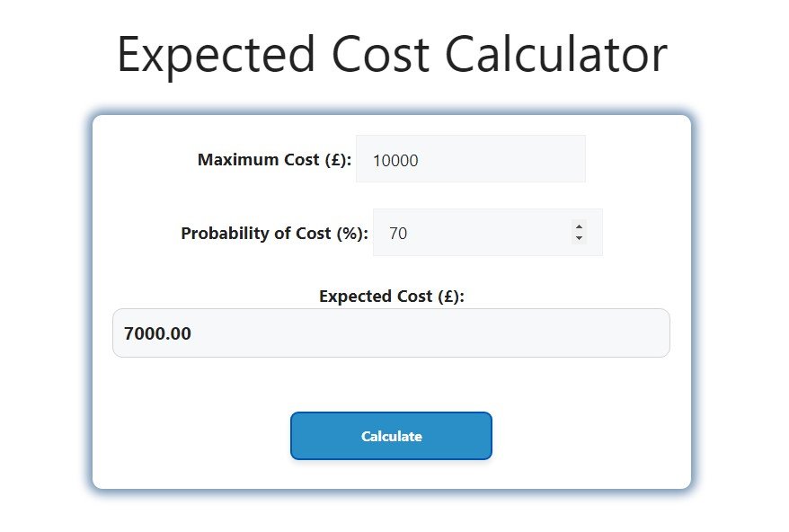789x532 pixels.
Task: Click the number 70 in probability field
Action: click(x=398, y=232)
